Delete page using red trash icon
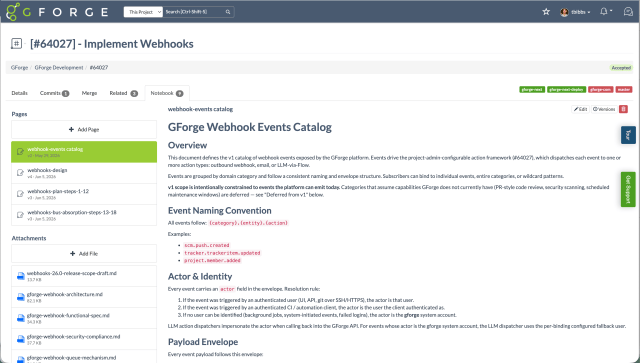640x363 pixels. point(623,109)
